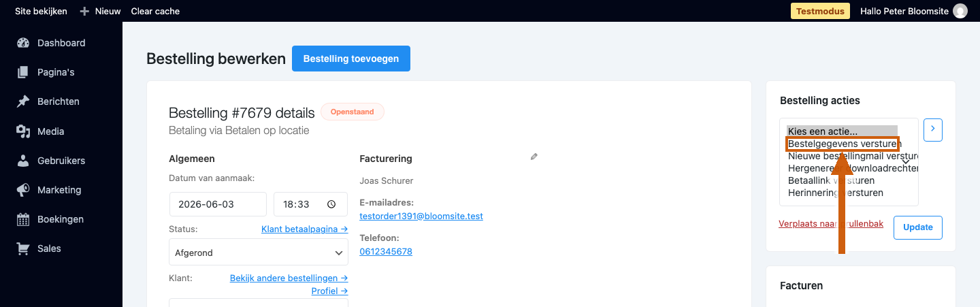Click the testorder1391@bloomsite.test email link

pyautogui.click(x=421, y=216)
